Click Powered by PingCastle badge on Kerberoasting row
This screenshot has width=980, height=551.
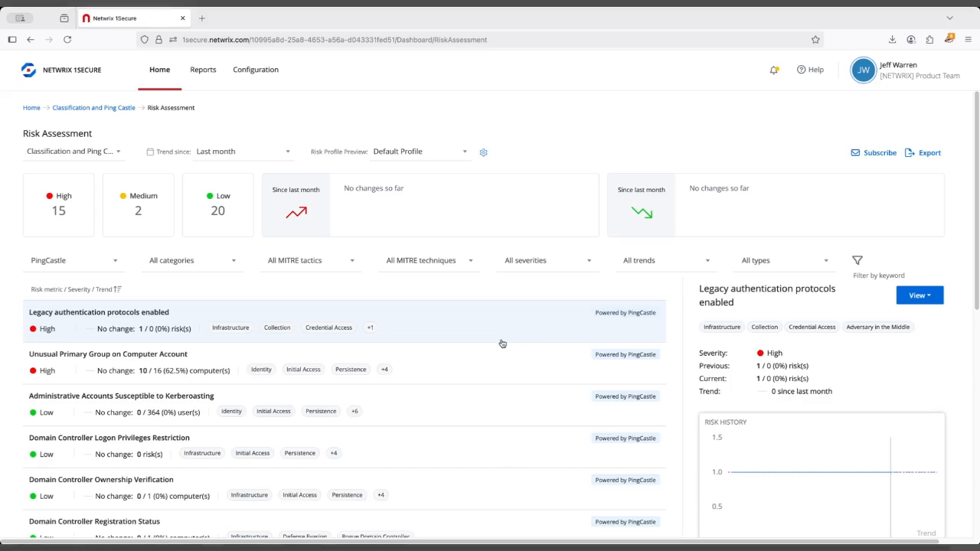[626, 396]
